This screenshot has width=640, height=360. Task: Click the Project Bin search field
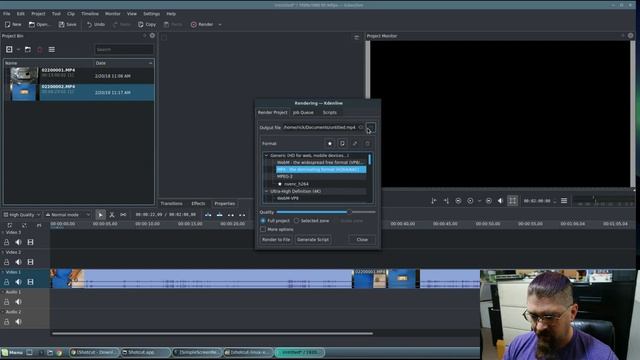pyautogui.click(x=124, y=49)
